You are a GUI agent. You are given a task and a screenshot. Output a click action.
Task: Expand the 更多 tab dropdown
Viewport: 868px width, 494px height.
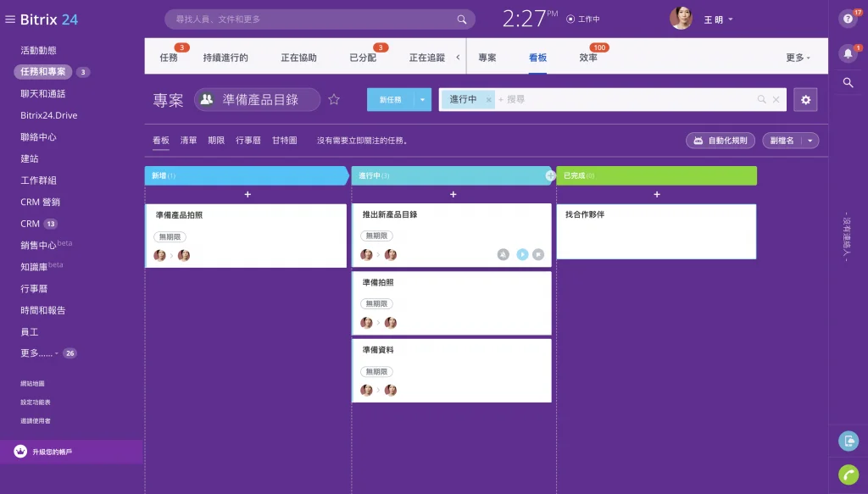point(798,58)
